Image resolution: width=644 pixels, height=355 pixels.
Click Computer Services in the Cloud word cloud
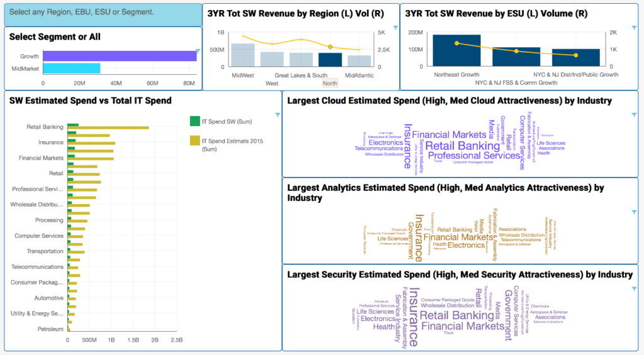[x=522, y=143]
